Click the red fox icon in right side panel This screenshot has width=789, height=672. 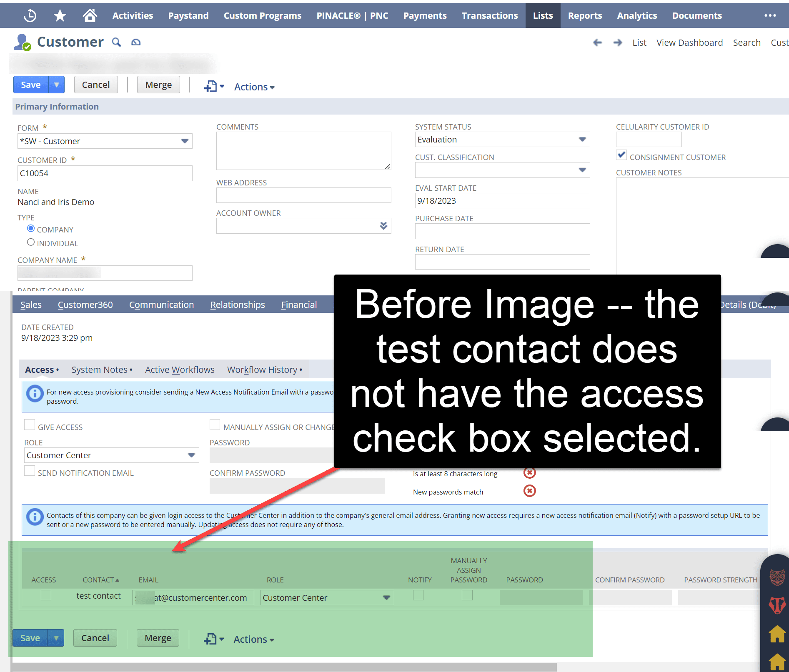click(777, 605)
